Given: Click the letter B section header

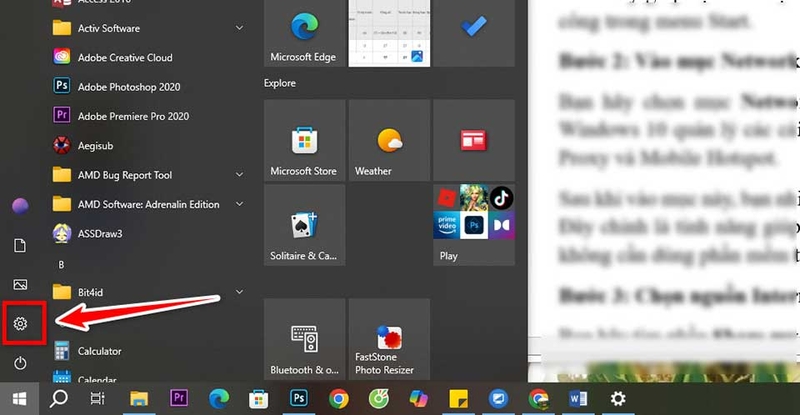Looking at the screenshot, I should [x=61, y=264].
